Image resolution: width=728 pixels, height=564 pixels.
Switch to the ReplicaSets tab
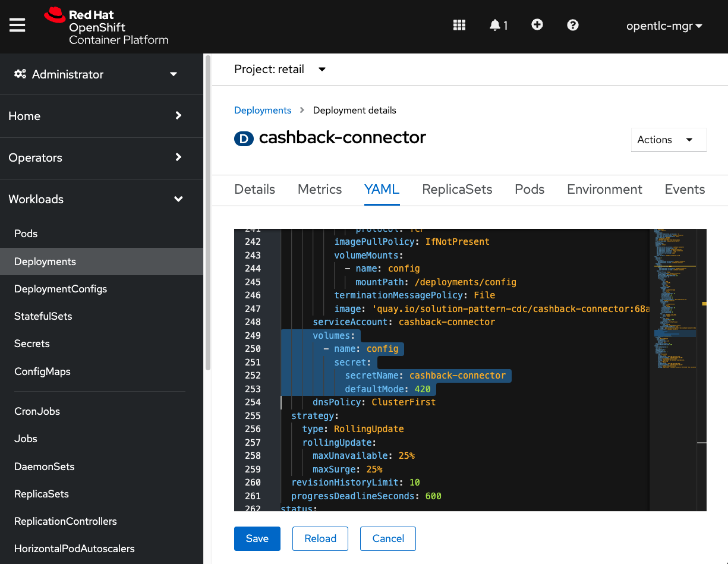457,190
